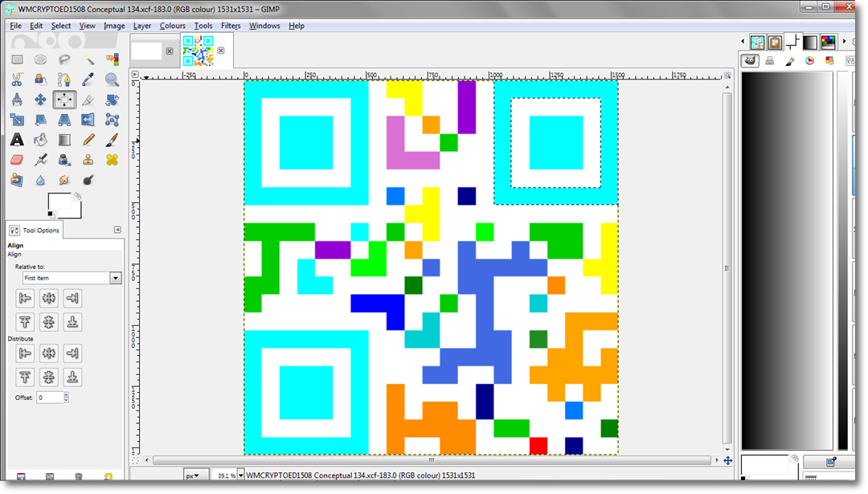The width and height of the screenshot is (868, 494).
Task: Select the Zoom magnifier tool
Action: (x=112, y=80)
